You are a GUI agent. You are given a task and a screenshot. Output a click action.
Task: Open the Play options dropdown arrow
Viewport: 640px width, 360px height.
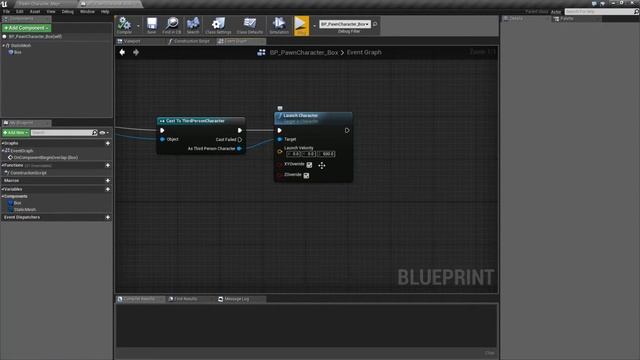(x=314, y=26)
